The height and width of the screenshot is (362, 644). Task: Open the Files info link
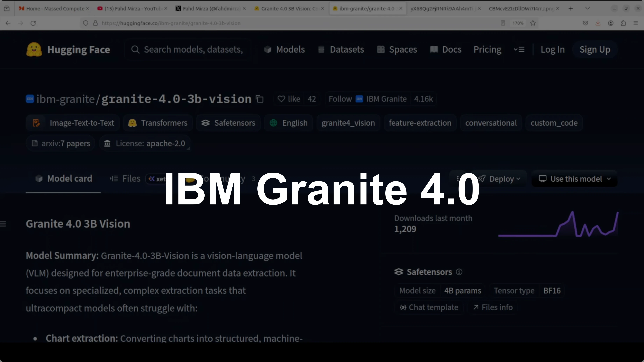click(x=492, y=307)
